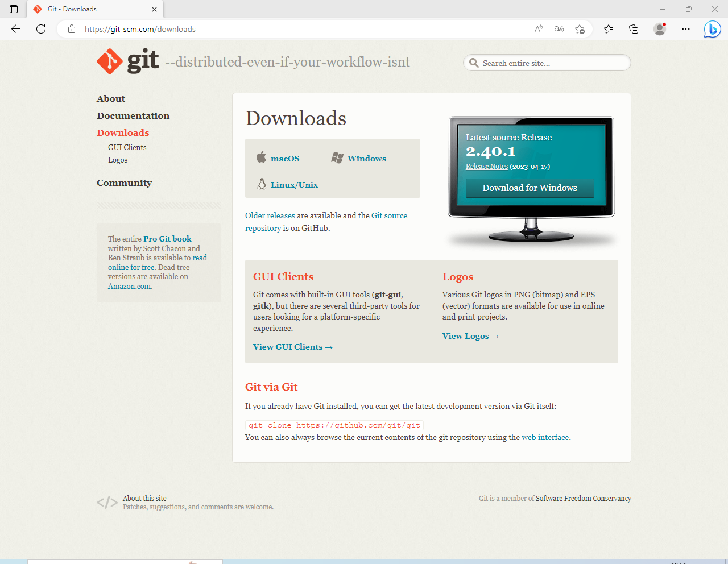Viewport: 728px width, 564px height.
Task: Click the magnifier icon in the search box
Action: point(474,63)
